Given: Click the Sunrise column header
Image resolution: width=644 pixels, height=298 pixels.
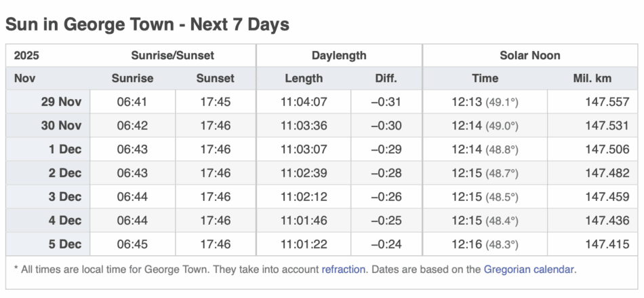Looking at the screenshot, I should click(132, 78).
